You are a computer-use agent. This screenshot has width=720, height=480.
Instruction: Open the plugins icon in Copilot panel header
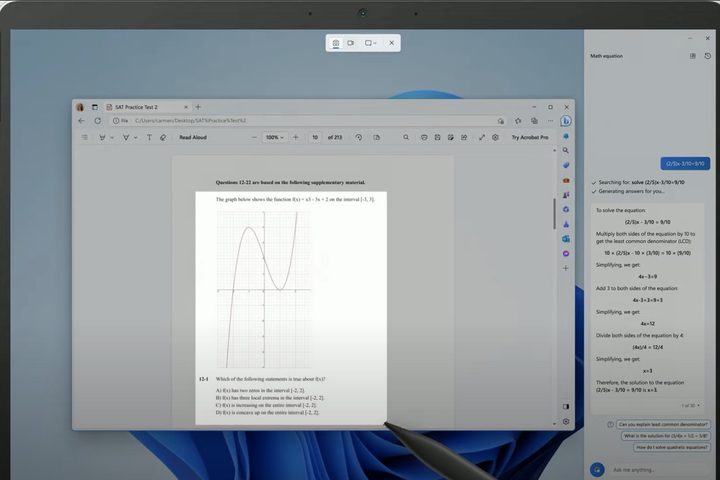[x=692, y=56]
